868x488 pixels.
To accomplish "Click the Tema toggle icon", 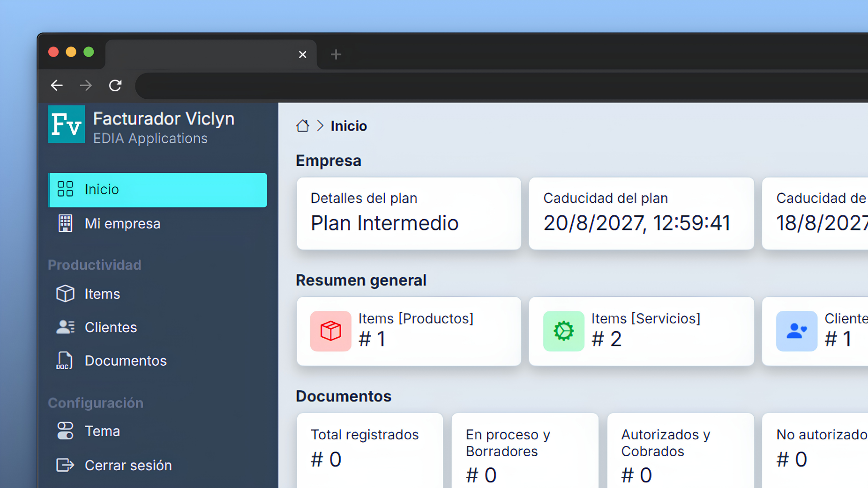I will click(65, 431).
